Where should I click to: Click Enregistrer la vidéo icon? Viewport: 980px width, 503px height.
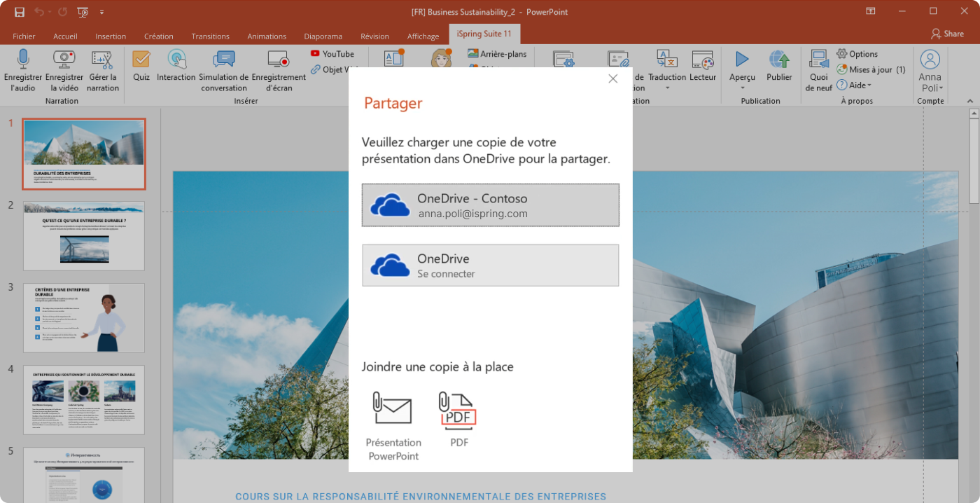(x=64, y=70)
